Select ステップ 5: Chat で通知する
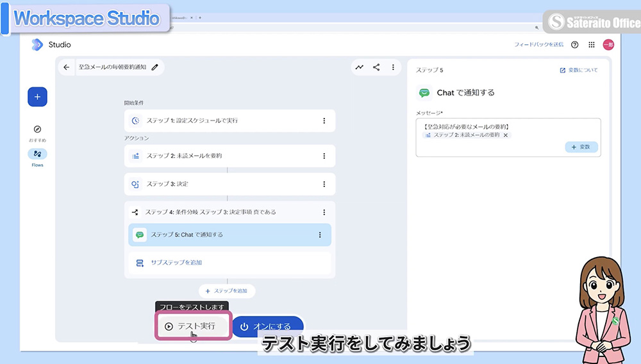The image size is (641, 364). (229, 235)
